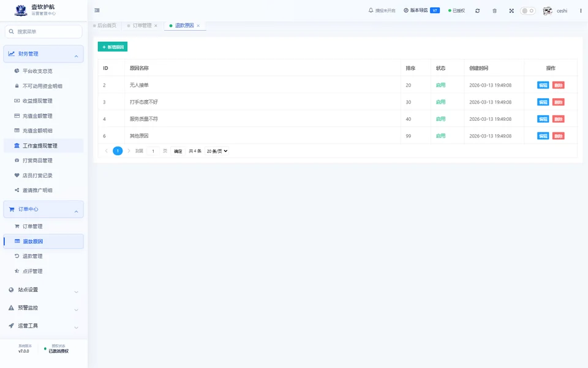Edit the 无人接单 refund reason
The image size is (588, 368).
[x=543, y=85]
